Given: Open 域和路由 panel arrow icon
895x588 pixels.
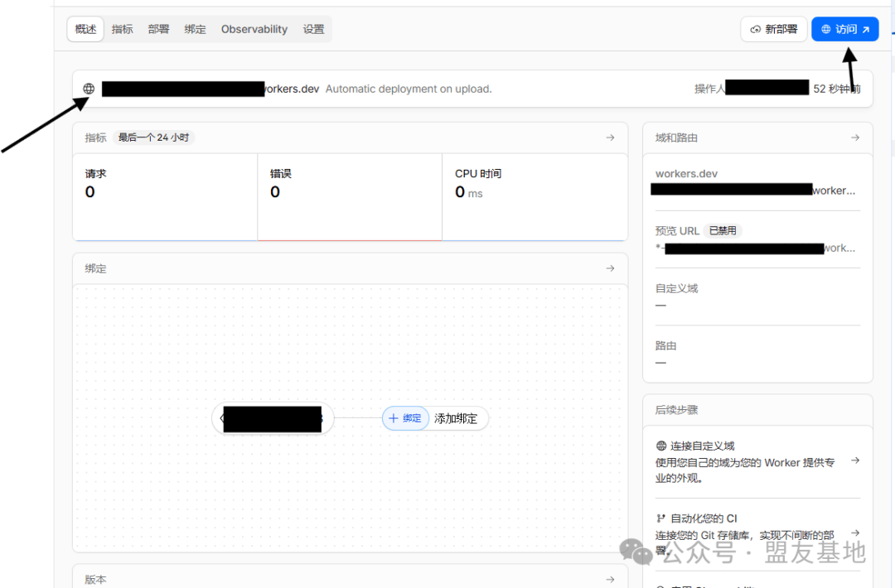Looking at the screenshot, I should [x=855, y=137].
